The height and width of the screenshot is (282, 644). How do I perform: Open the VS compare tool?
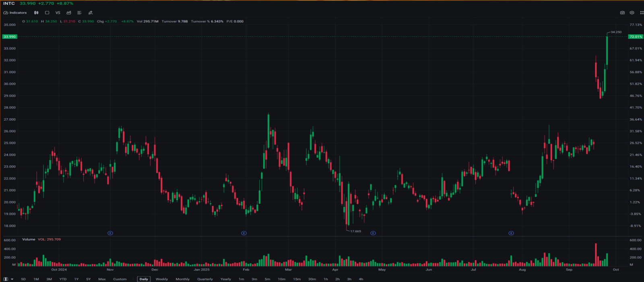(58, 12)
